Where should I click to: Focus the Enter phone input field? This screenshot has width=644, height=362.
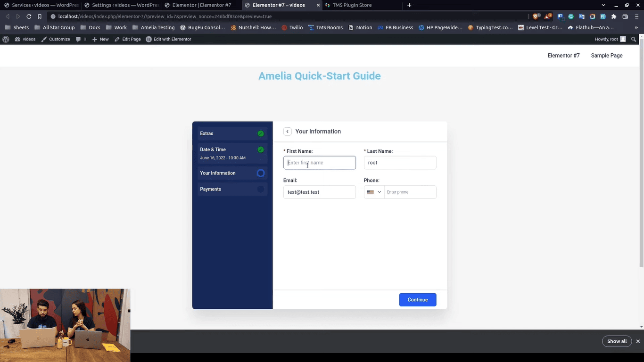pyautogui.click(x=410, y=192)
